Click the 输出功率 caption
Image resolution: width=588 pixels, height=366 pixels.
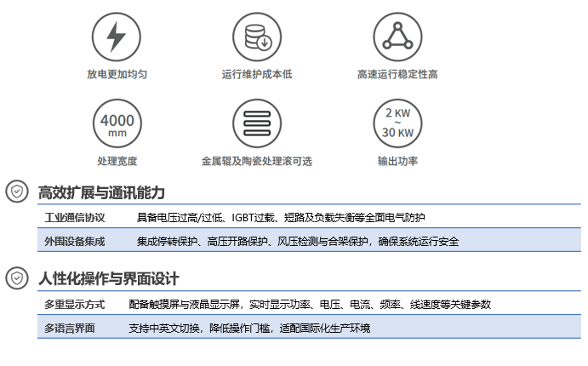[x=397, y=161]
